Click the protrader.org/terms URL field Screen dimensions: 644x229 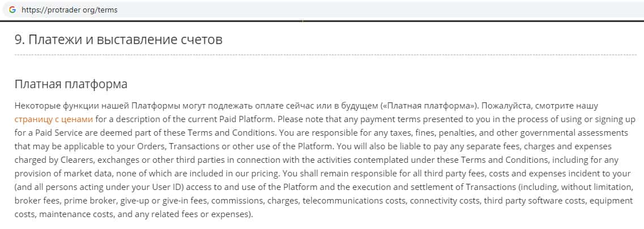[x=70, y=10]
